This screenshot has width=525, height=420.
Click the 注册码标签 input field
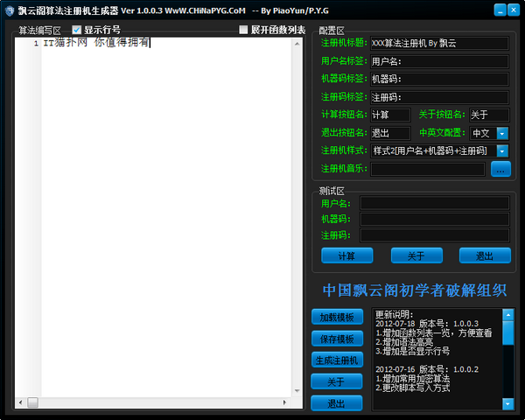click(x=439, y=97)
